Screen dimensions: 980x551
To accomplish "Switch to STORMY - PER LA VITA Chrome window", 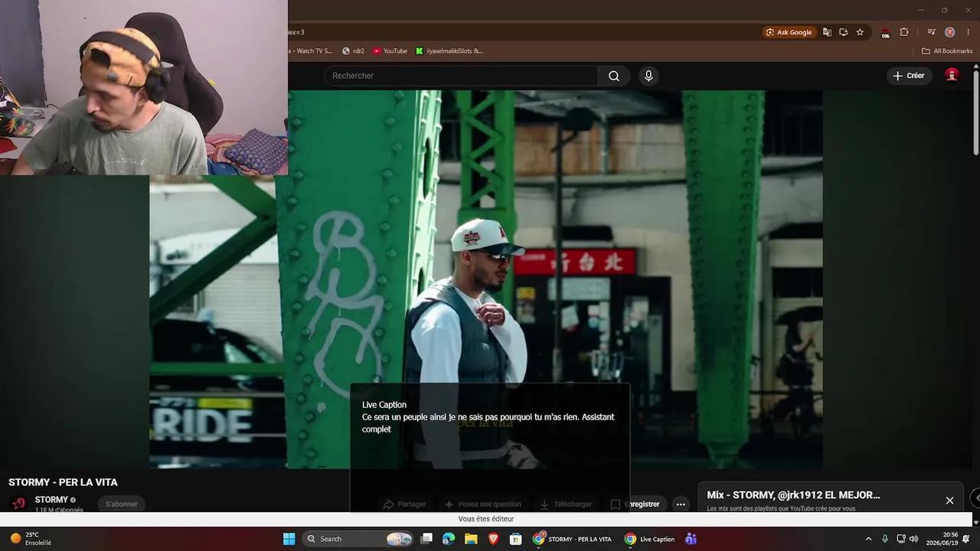I will 574,539.
